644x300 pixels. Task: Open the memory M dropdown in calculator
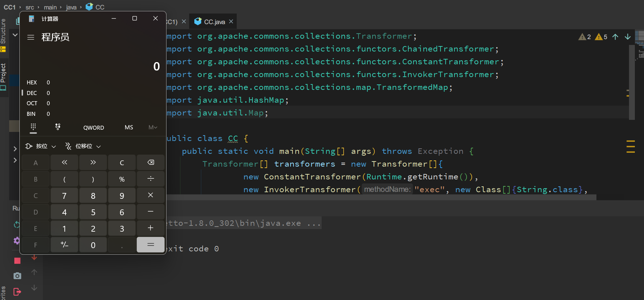click(153, 128)
